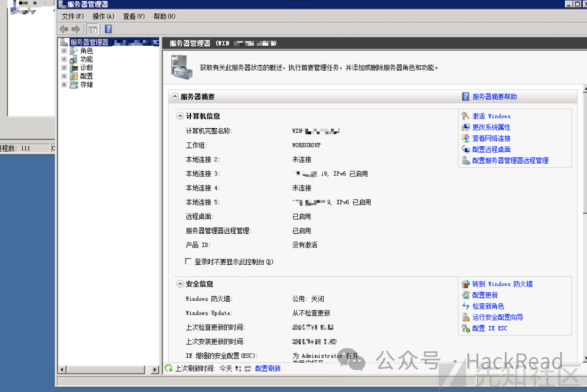
Task: Click 配置服务器管理器远程管理 link
Action: [510, 160]
